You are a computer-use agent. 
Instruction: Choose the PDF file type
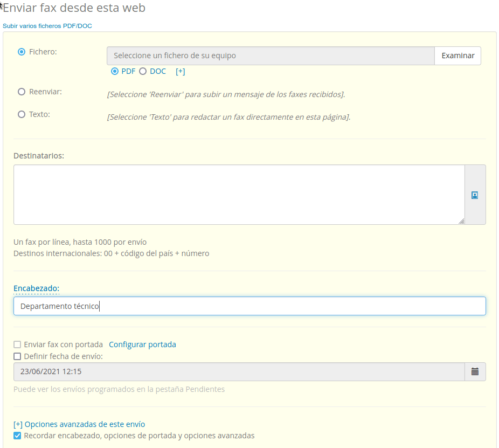115,71
